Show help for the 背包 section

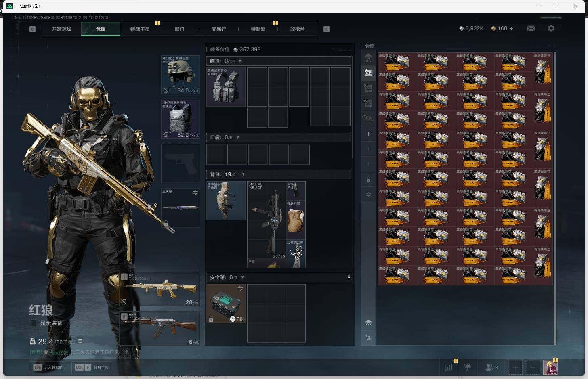[x=243, y=175]
